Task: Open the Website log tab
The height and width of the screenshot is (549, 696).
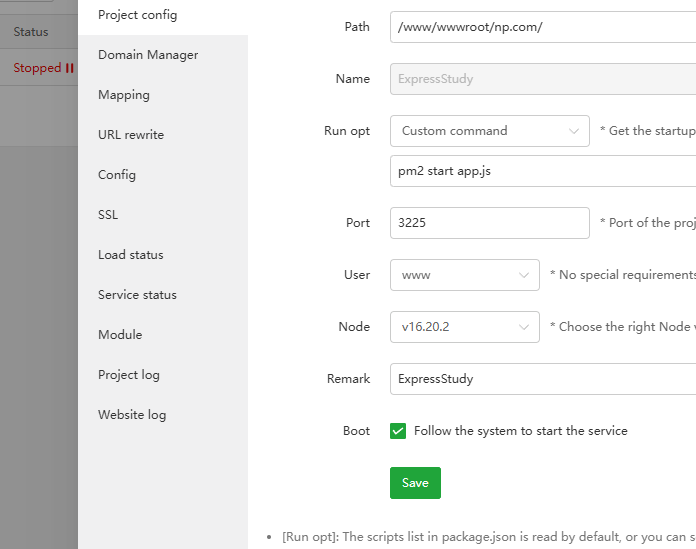Action: pyautogui.click(x=132, y=415)
